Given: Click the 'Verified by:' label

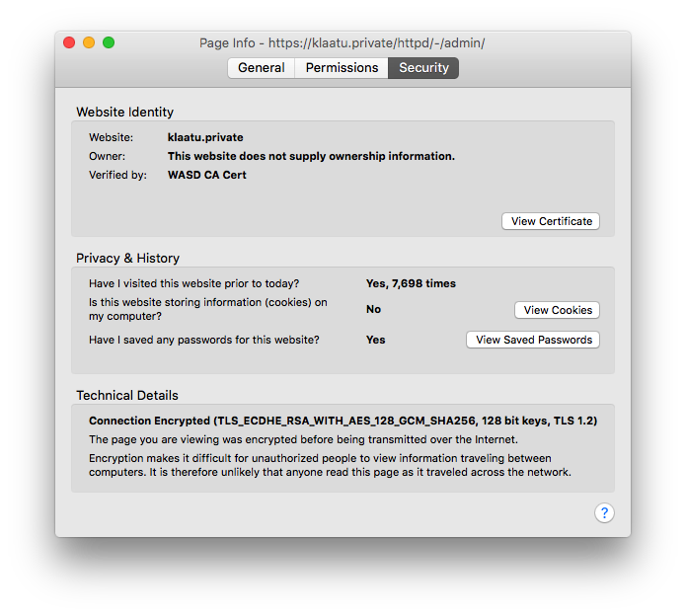Looking at the screenshot, I should click(x=117, y=175).
